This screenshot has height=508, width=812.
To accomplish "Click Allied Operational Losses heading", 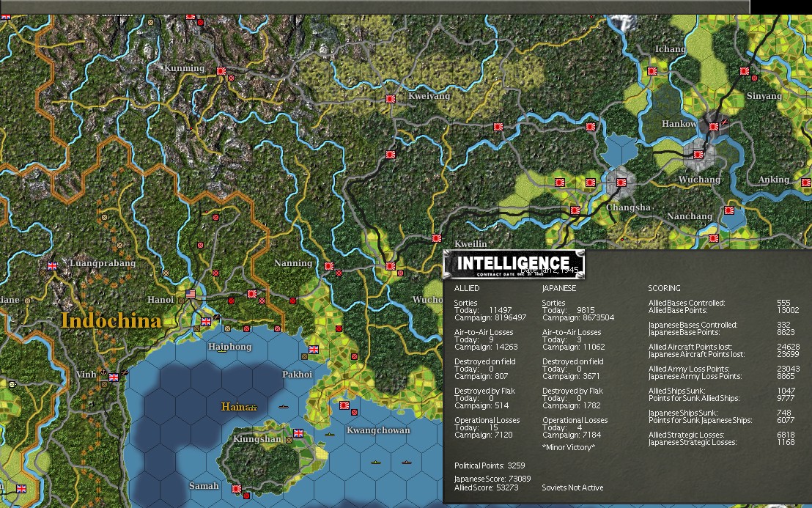I will [x=487, y=421].
